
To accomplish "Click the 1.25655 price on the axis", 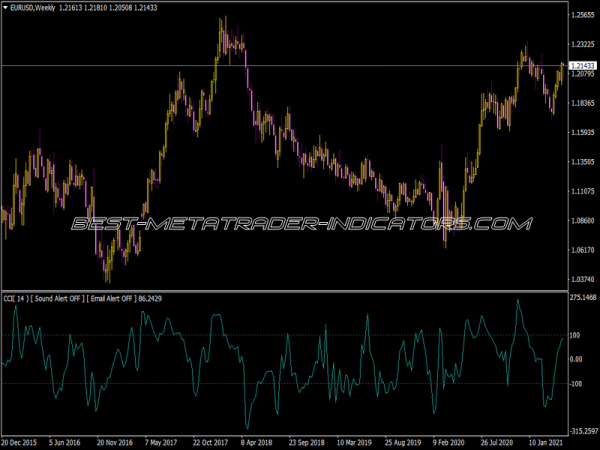I will (581, 15).
